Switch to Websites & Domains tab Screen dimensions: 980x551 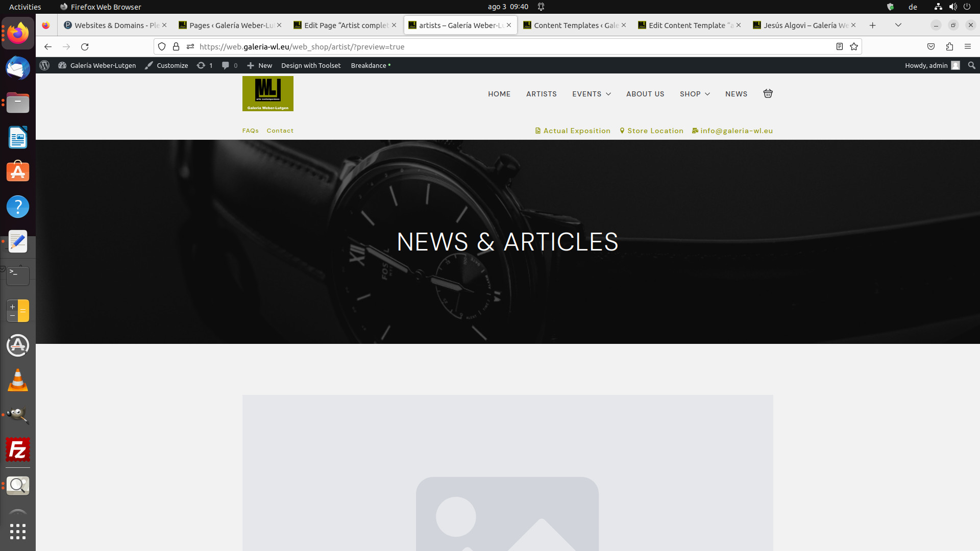[x=112, y=25]
